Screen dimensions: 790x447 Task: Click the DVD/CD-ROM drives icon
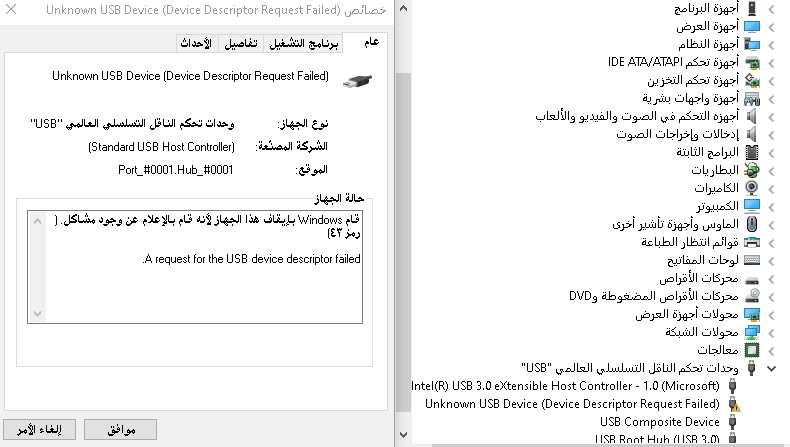752,296
